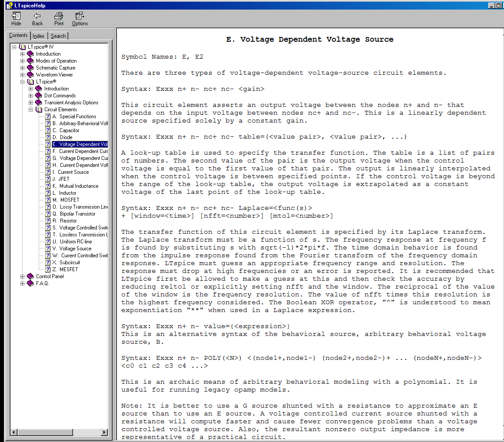Open the Options toolbar menu
The image size is (504, 442).
(80, 19)
